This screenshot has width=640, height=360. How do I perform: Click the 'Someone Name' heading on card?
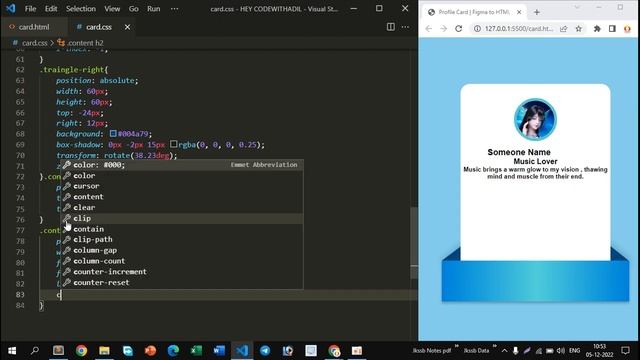pos(519,152)
